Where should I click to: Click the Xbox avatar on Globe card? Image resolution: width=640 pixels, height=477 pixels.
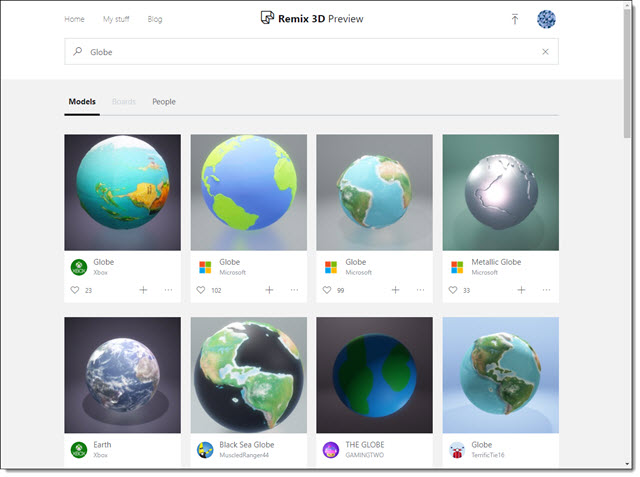(x=79, y=267)
